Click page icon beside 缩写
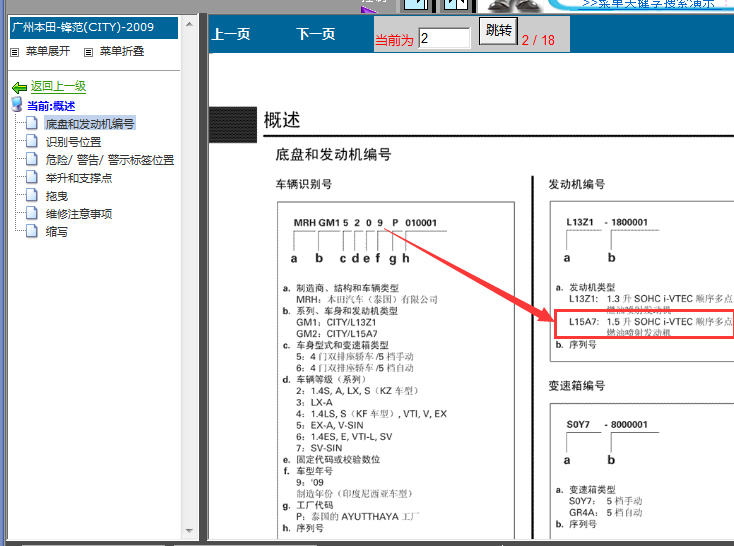The height and width of the screenshot is (546, 734). pyautogui.click(x=32, y=230)
